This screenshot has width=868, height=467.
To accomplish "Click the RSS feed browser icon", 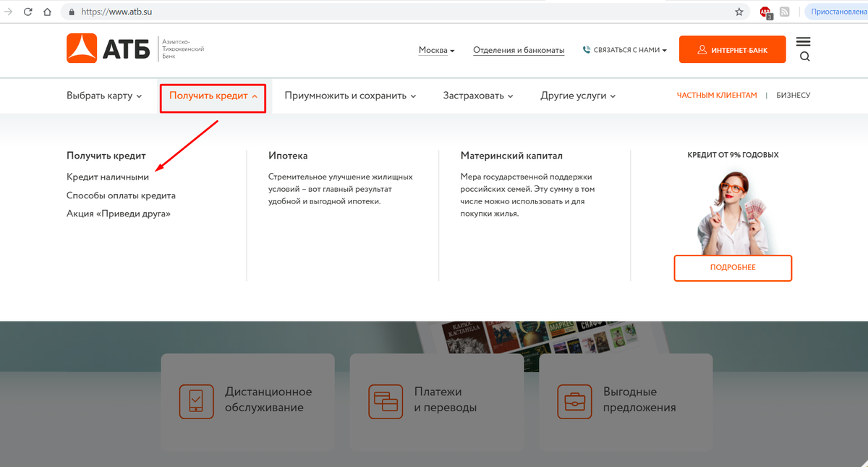I will click(785, 12).
